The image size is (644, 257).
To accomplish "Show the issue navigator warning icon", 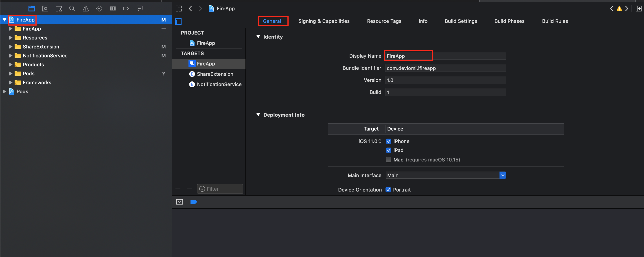I will pos(85,9).
